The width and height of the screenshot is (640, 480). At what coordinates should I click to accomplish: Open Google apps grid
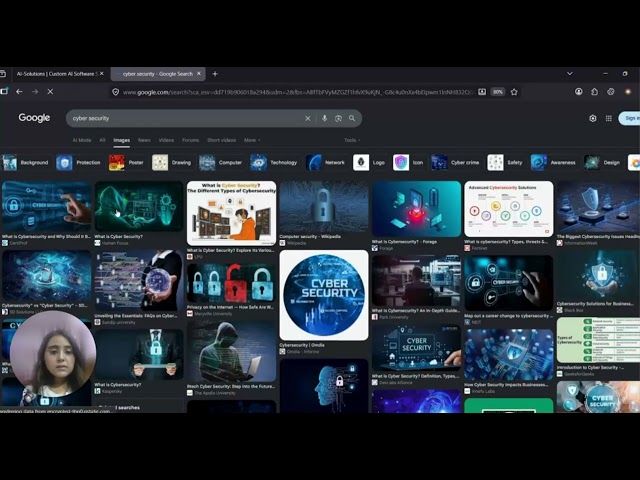coord(609,118)
